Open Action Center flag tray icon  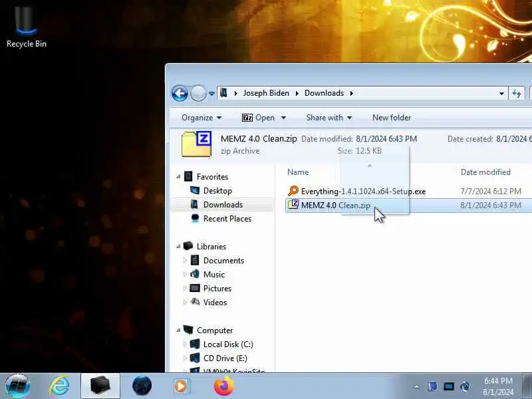point(432,386)
